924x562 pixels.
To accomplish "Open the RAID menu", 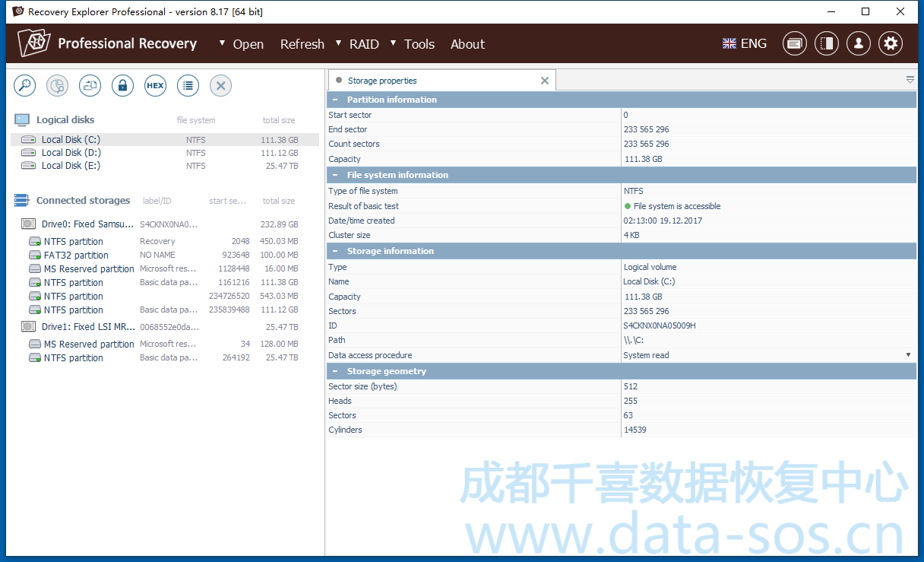I will tap(363, 44).
